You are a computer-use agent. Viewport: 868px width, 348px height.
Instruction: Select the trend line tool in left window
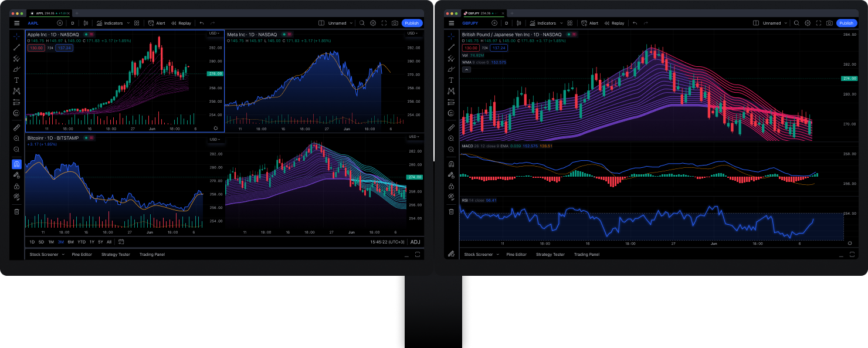(16, 48)
